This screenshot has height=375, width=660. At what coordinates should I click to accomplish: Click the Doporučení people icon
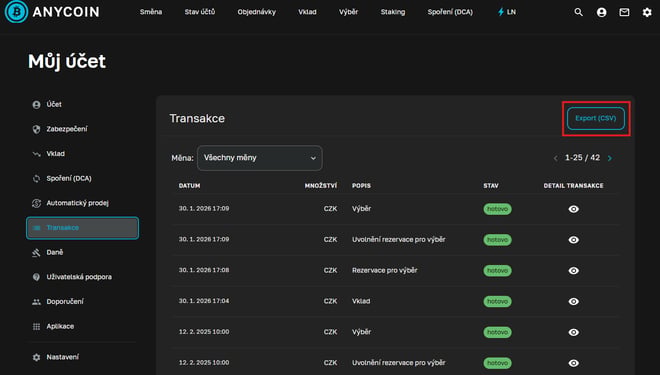coord(37,302)
